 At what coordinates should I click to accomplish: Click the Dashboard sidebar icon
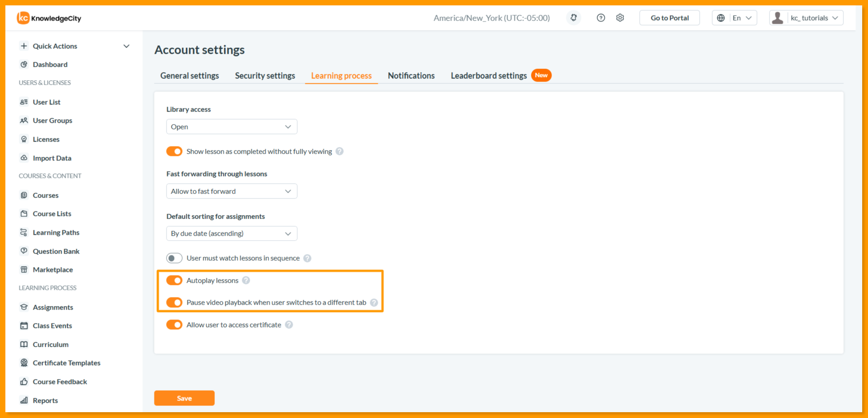point(24,64)
